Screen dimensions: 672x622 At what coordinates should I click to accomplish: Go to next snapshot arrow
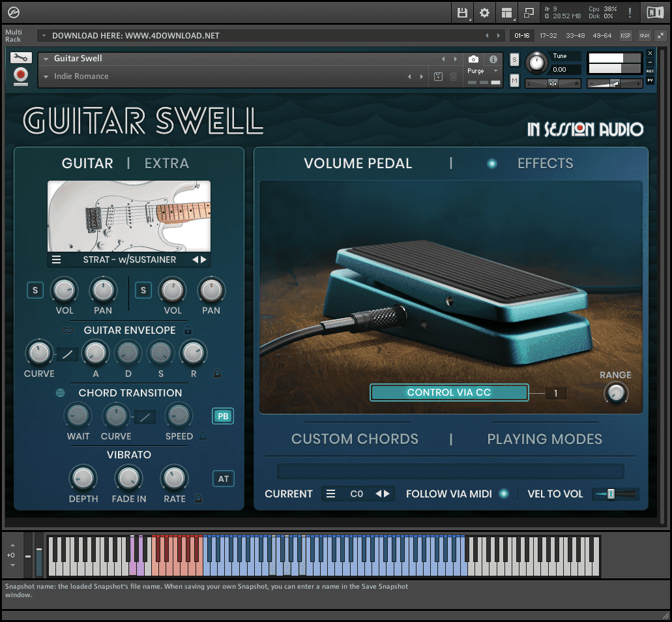(x=422, y=76)
